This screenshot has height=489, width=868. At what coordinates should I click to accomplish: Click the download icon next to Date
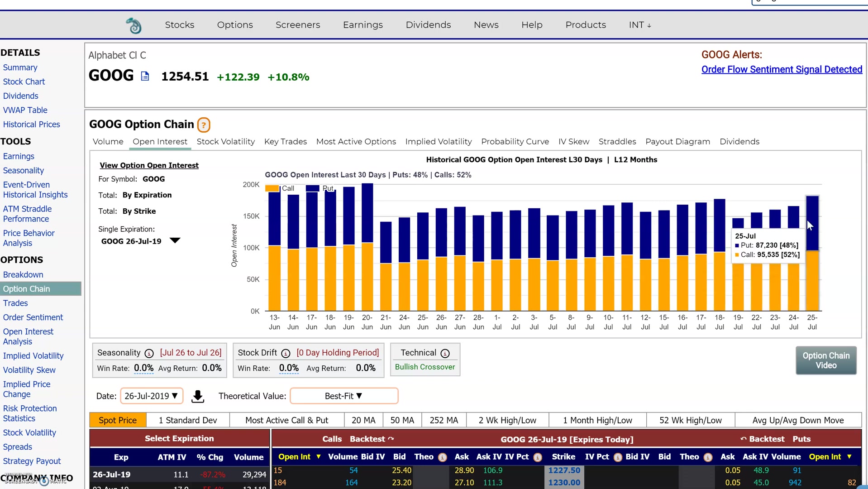pos(198,396)
